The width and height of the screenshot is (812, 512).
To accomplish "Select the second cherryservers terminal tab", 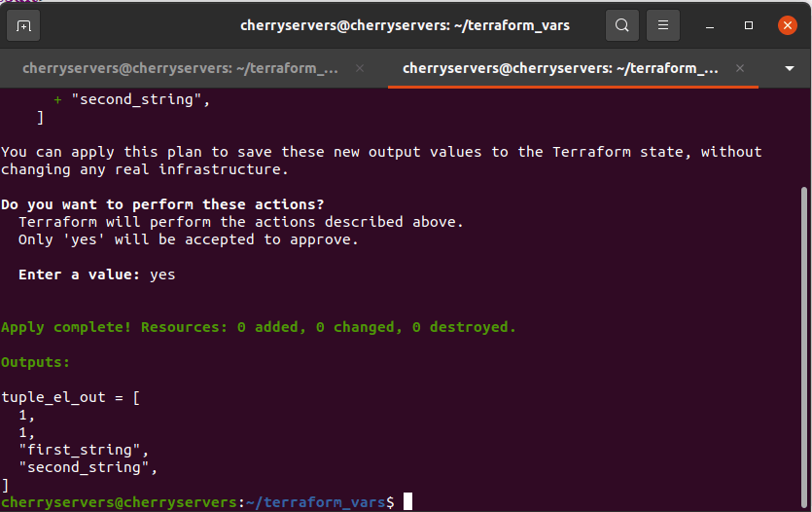I will [560, 68].
